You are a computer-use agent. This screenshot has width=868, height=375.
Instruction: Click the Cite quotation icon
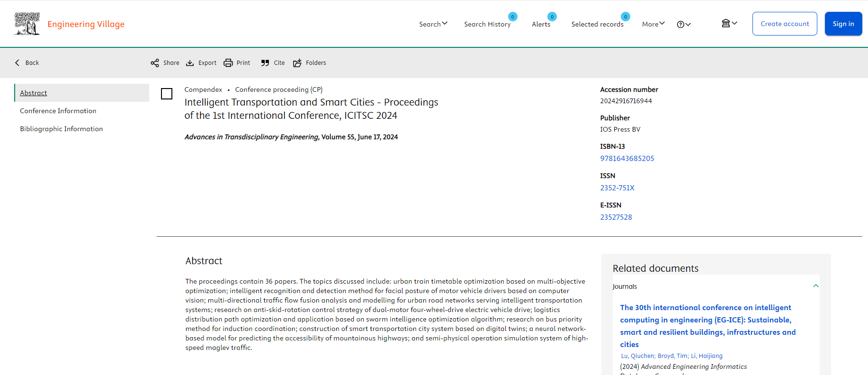pos(265,63)
